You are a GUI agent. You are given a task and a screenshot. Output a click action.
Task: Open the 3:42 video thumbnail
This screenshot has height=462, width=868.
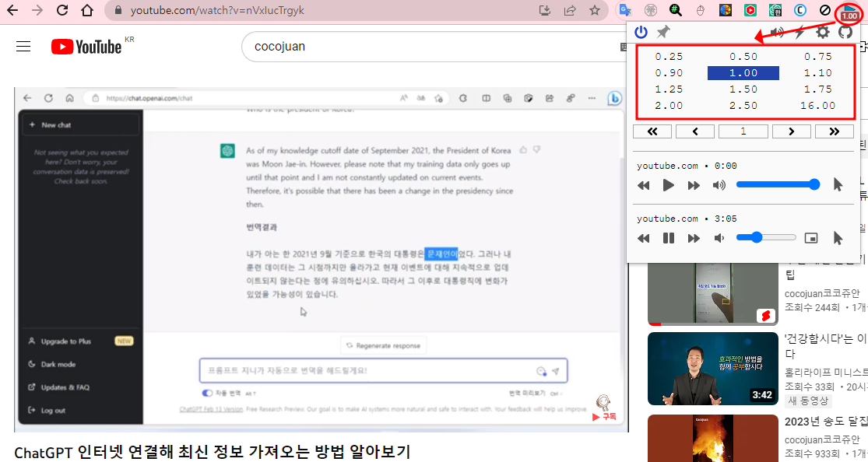[712, 369]
